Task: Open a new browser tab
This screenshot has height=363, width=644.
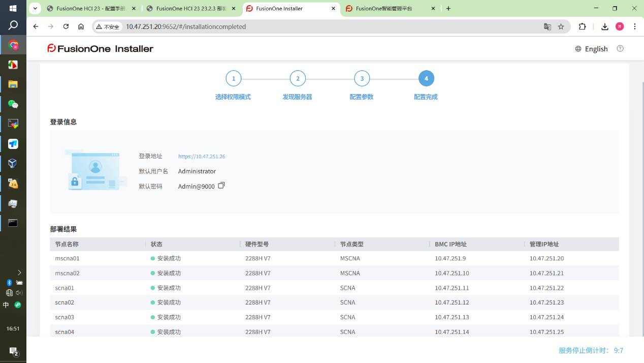Action: click(448, 9)
